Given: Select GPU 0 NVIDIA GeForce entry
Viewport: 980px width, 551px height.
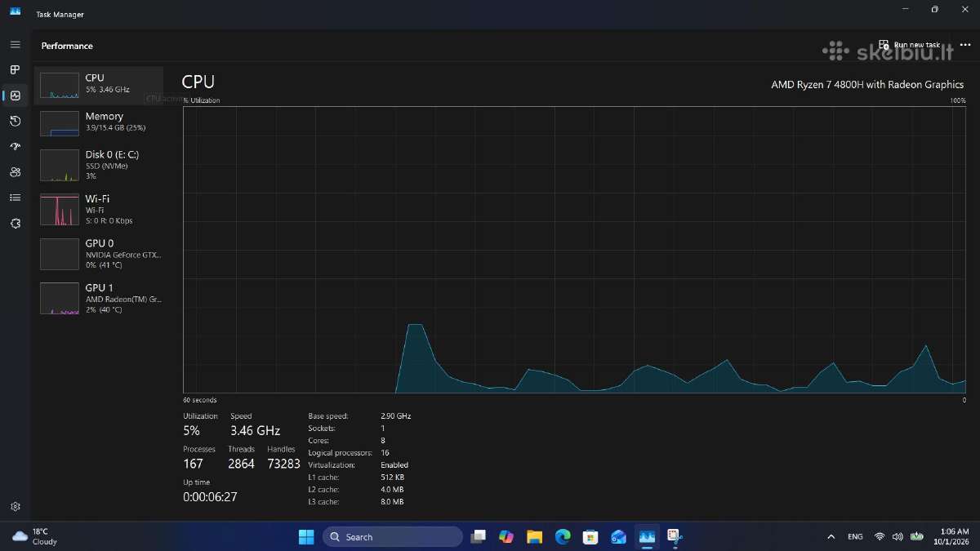Looking at the screenshot, I should pos(99,253).
